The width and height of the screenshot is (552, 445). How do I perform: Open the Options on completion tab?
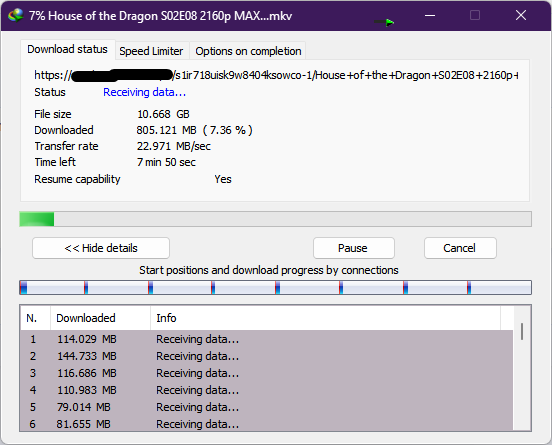tap(248, 51)
